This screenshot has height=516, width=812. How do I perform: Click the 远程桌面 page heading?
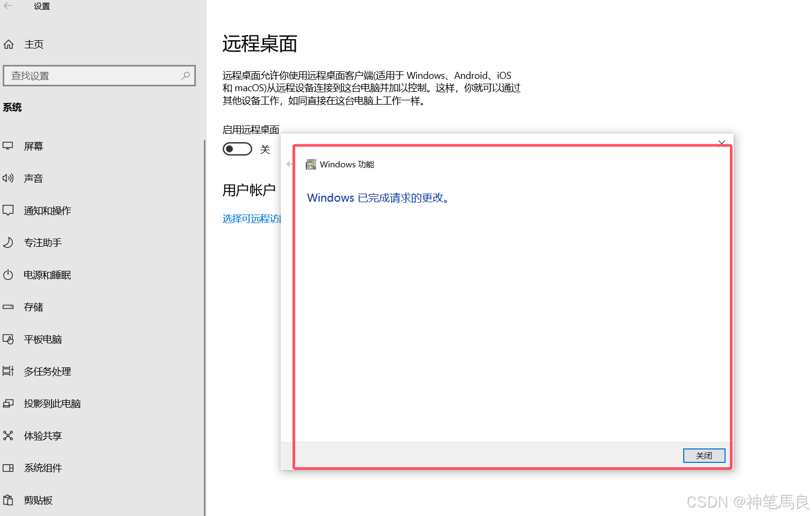pyautogui.click(x=260, y=43)
